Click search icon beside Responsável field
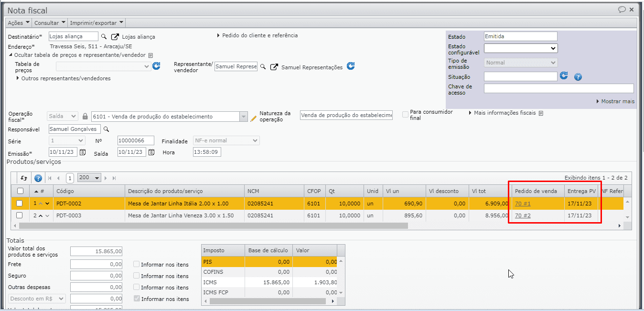644x311 pixels. pos(107,129)
